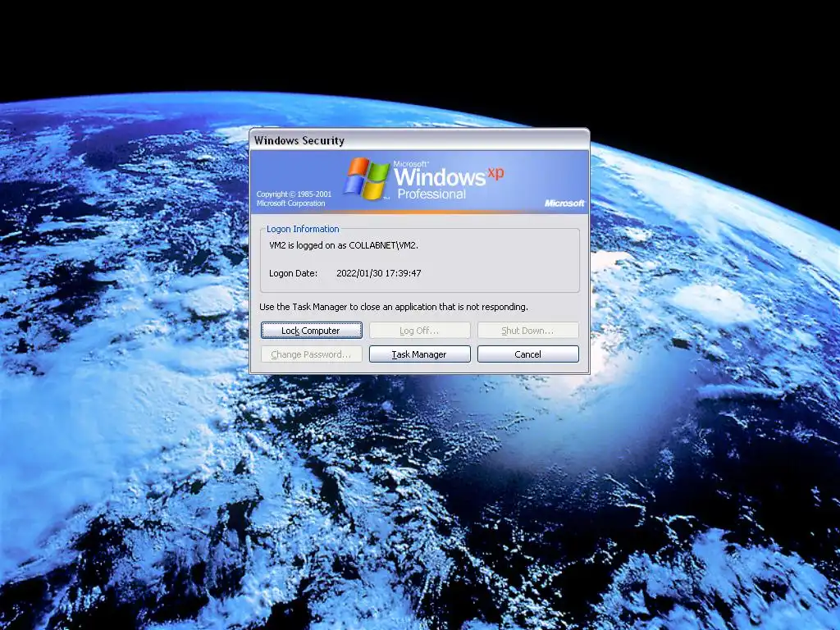Click the Windows XP flag logo
This screenshot has height=630, width=840.
pos(367,178)
